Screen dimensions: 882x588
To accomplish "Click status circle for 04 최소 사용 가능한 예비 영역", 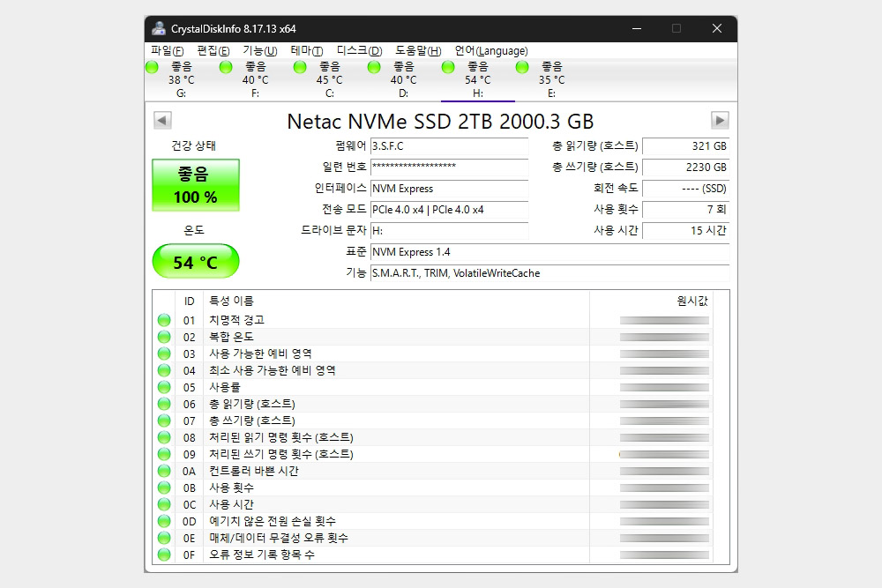I will coord(164,370).
